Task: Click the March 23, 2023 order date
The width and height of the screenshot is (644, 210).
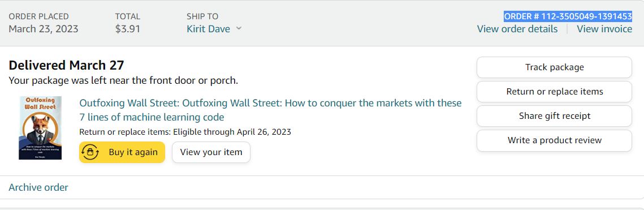Action: point(44,29)
